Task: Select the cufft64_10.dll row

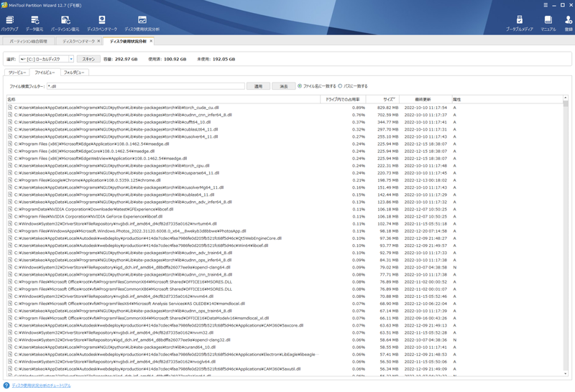Action: click(285, 122)
